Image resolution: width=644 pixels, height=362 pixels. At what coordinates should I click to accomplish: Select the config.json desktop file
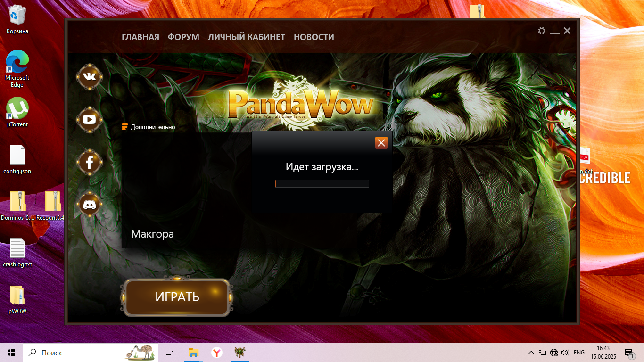17,159
